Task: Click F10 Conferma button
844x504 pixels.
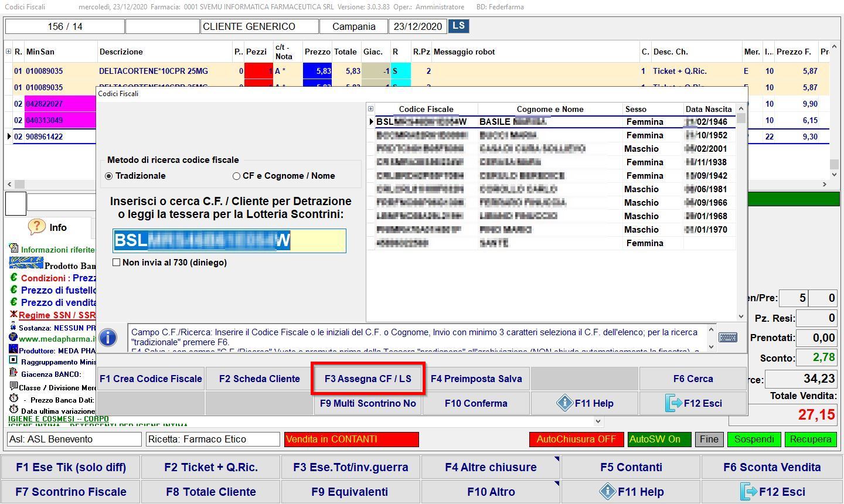Action: coord(476,403)
